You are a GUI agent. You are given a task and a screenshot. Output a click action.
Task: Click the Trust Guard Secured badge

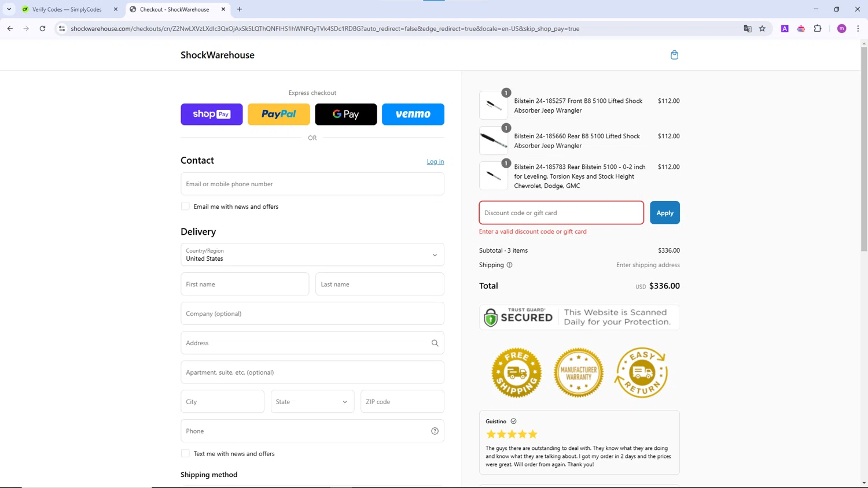(579, 317)
